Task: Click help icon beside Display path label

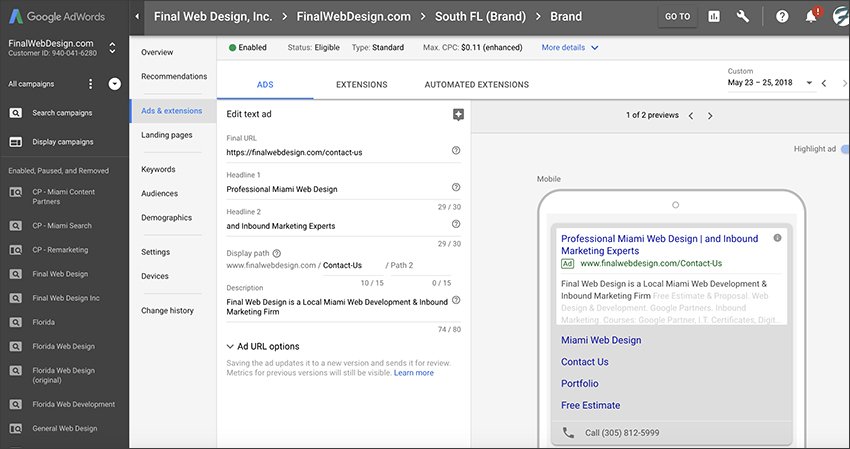Action: click(276, 253)
